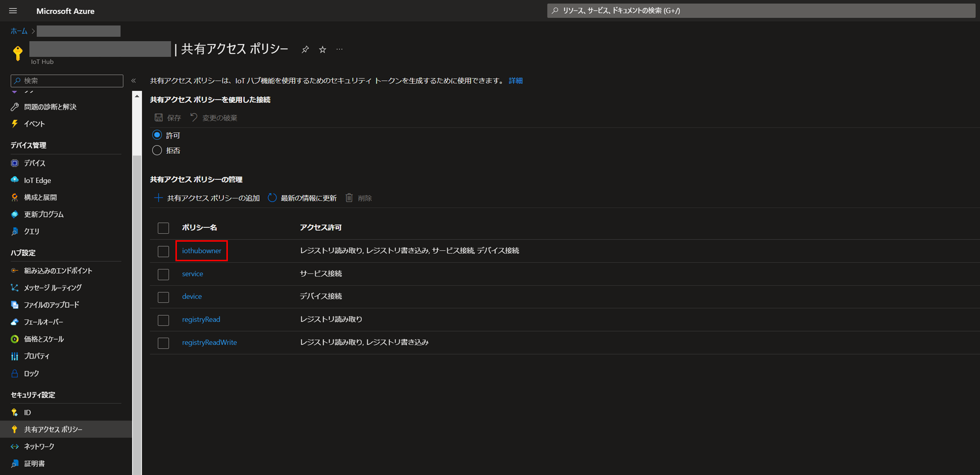Viewport: 980px width, 475px height.
Task: Click the sidebar scrollbar up arrow
Action: (137, 96)
